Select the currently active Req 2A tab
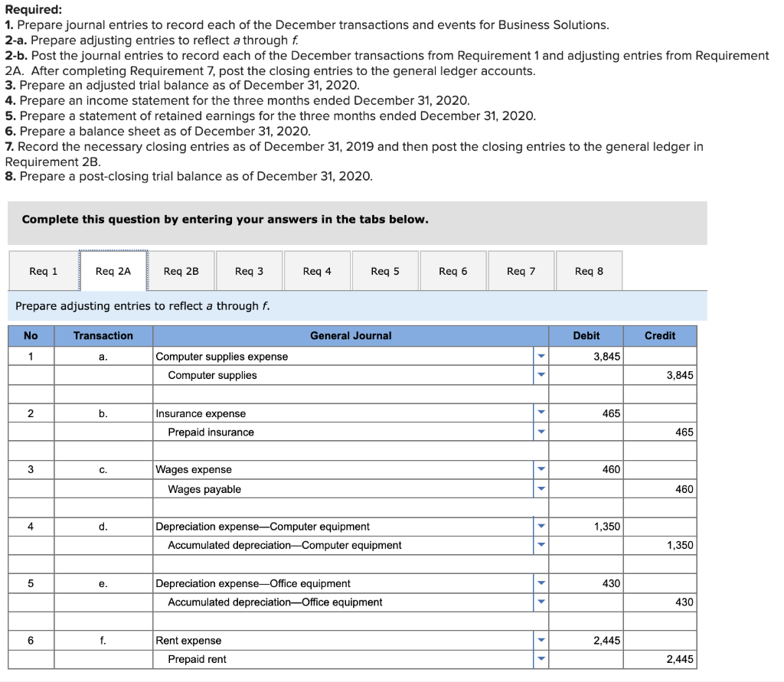Image resolution: width=784 pixels, height=682 pixels. coord(113,270)
